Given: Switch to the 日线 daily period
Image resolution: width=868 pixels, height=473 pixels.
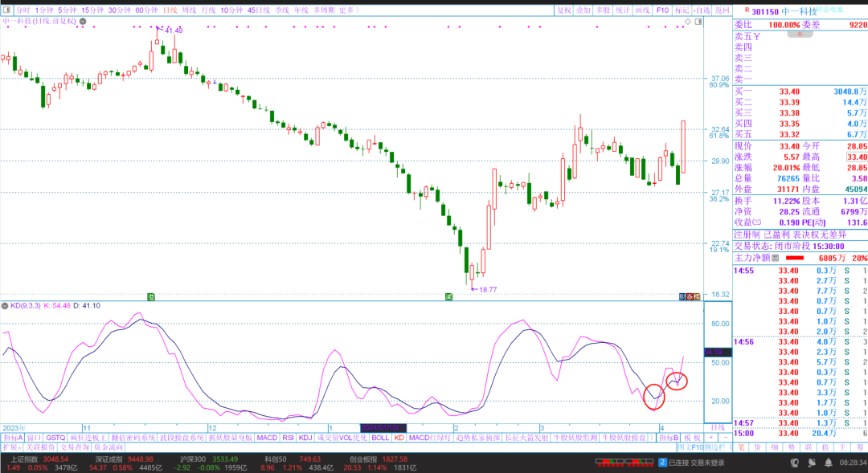Looking at the screenshot, I should point(170,10).
